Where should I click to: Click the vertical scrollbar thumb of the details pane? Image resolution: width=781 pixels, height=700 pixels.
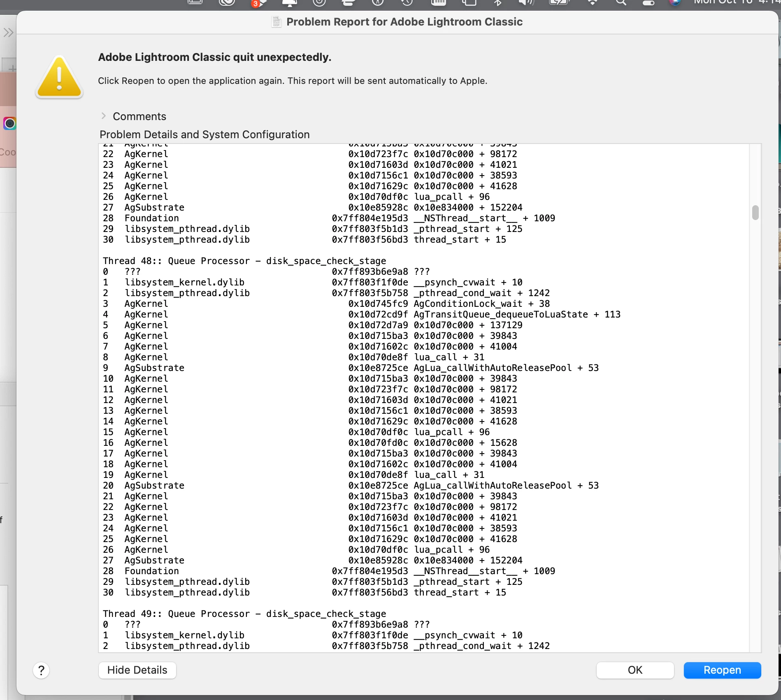coord(755,213)
